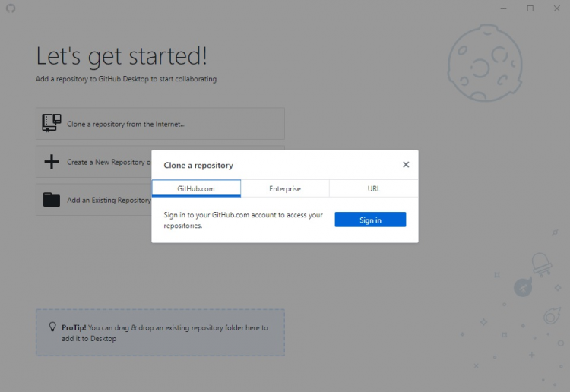Click the ProTip drag and drop area
Image resolution: width=570 pixels, height=392 pixels.
pyautogui.click(x=160, y=333)
